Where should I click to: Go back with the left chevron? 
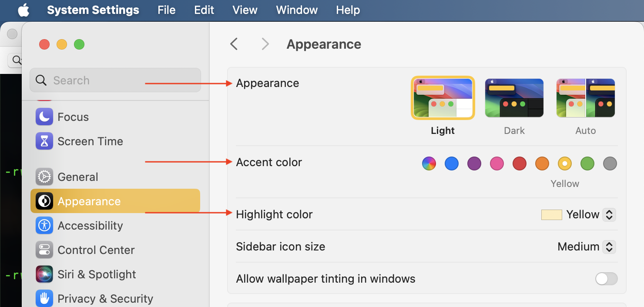pos(234,44)
